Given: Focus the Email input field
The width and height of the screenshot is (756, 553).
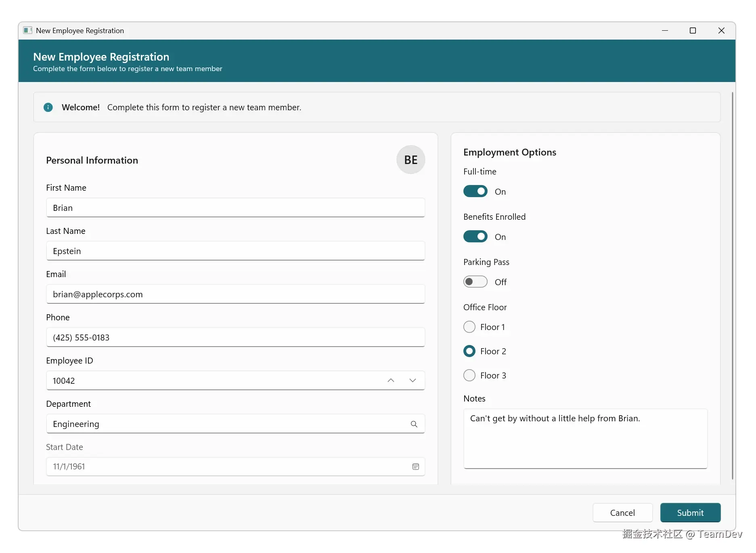Looking at the screenshot, I should click(x=235, y=294).
